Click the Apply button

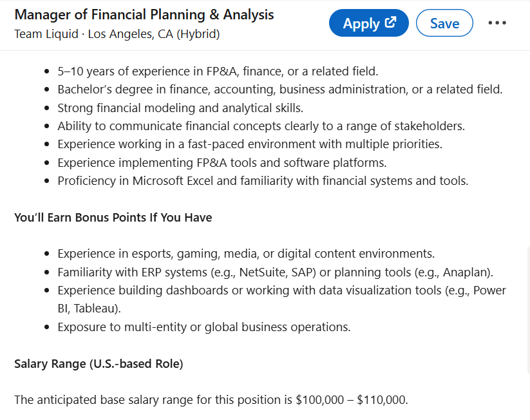pos(369,23)
